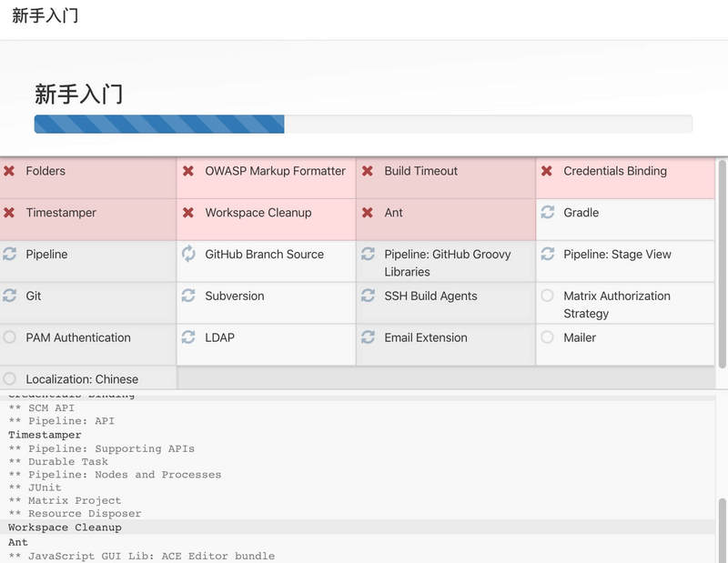
Task: Select the Credentials Binding plugin cell label
Action: pyautogui.click(x=615, y=171)
